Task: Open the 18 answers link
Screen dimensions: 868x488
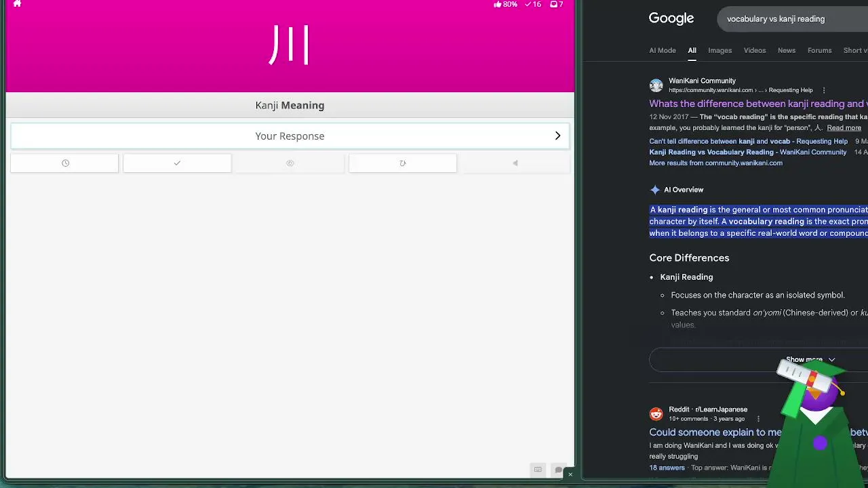Action: click(x=667, y=468)
